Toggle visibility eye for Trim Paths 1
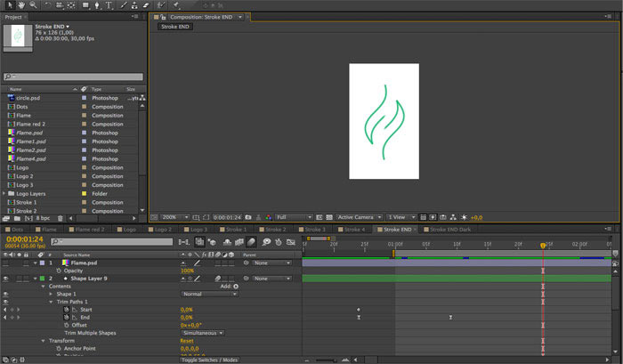 pos(5,302)
